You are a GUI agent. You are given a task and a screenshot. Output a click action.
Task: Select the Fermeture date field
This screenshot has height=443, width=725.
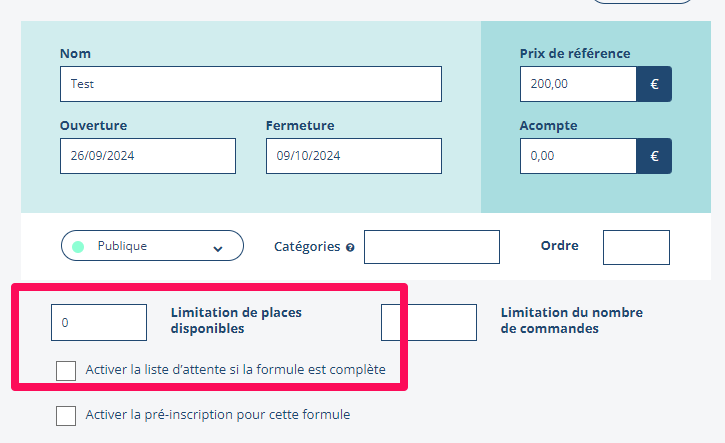coord(353,156)
